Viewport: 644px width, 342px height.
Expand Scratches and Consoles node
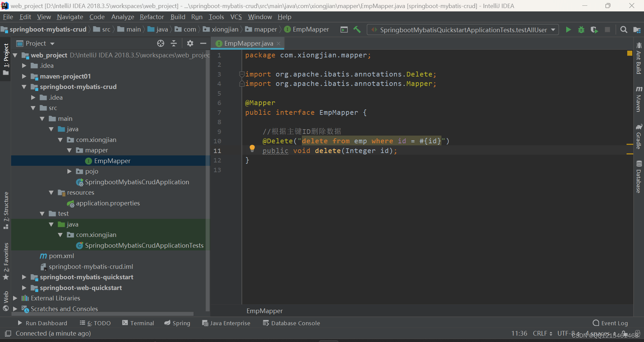click(15, 309)
